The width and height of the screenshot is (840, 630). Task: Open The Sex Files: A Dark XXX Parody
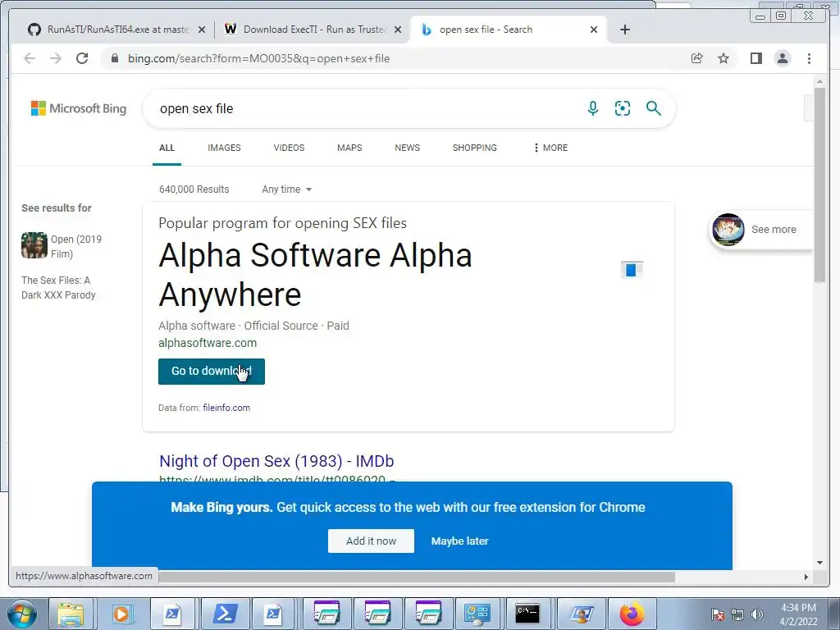(x=58, y=288)
